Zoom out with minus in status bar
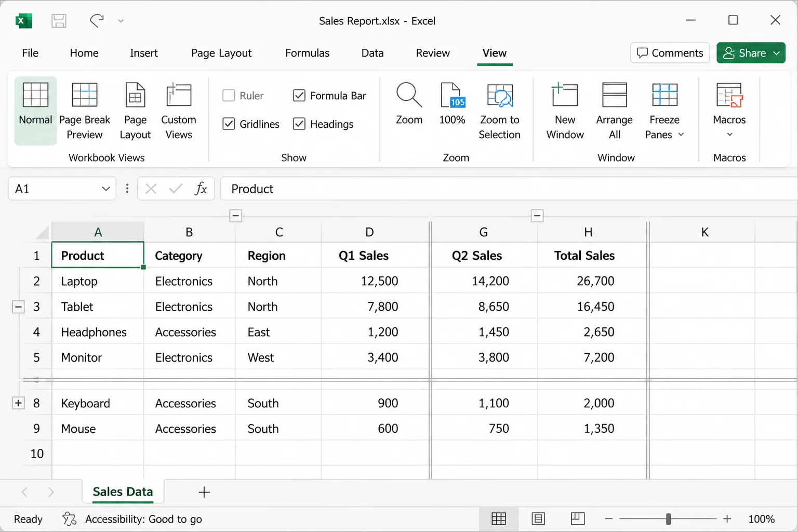798x532 pixels. [609, 518]
